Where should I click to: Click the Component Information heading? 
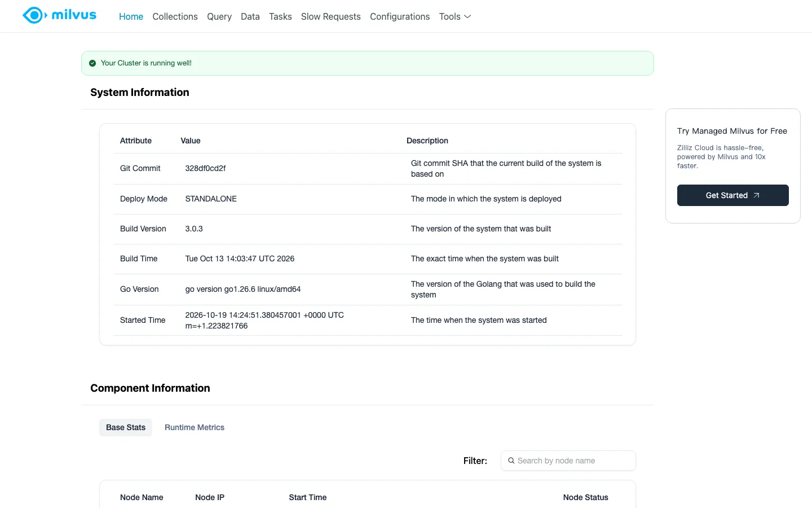coord(150,388)
